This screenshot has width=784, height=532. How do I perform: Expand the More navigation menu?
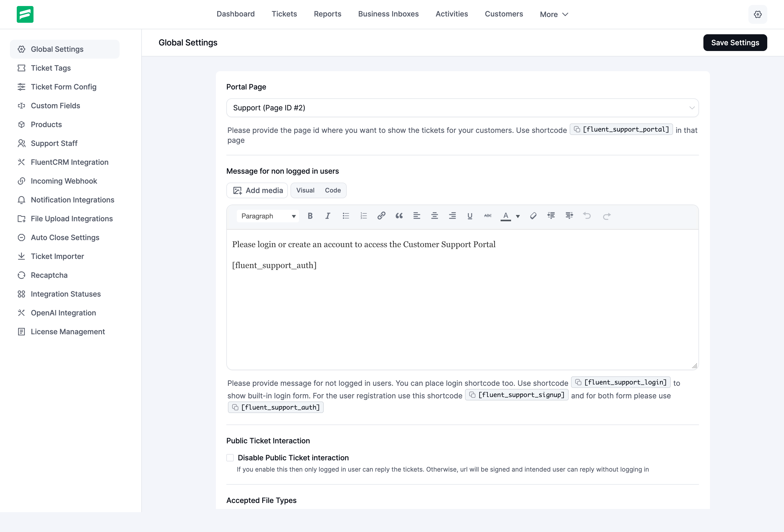[554, 14]
